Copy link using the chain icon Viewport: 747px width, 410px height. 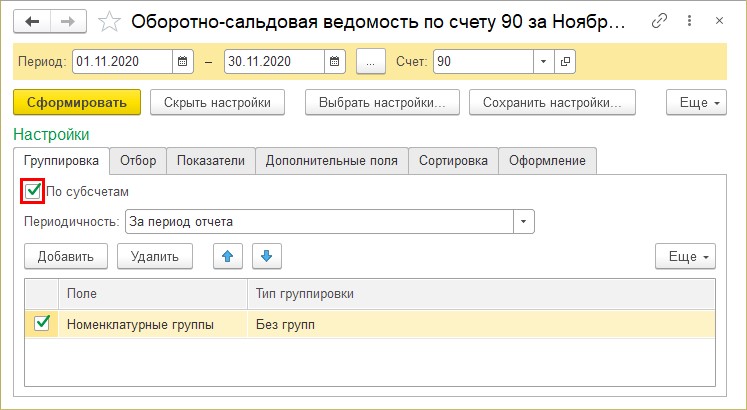pyautogui.click(x=660, y=21)
